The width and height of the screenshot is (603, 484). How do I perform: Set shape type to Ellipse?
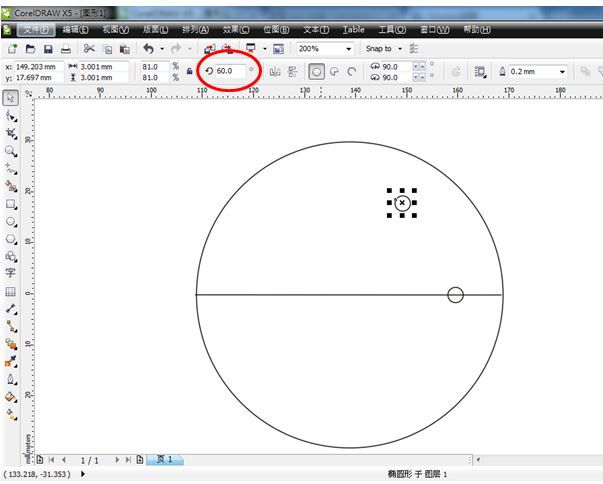[x=316, y=72]
